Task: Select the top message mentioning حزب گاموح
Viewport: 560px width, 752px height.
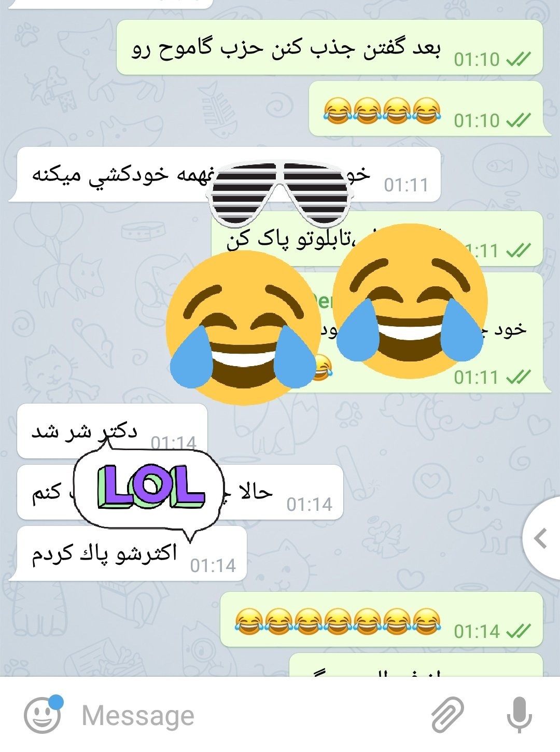Action: (x=330, y=48)
